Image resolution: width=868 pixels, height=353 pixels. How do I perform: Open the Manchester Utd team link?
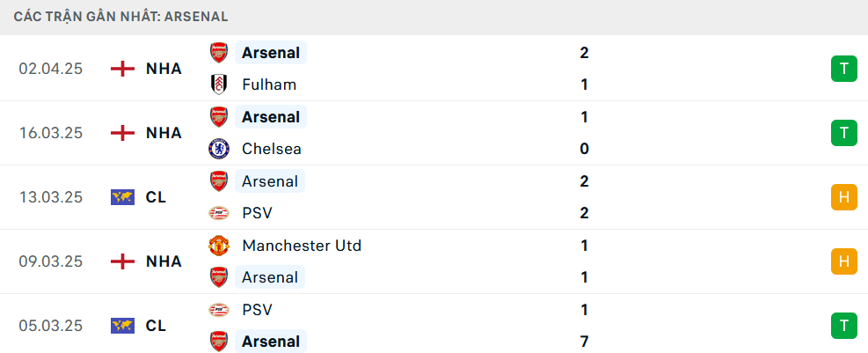click(x=301, y=246)
